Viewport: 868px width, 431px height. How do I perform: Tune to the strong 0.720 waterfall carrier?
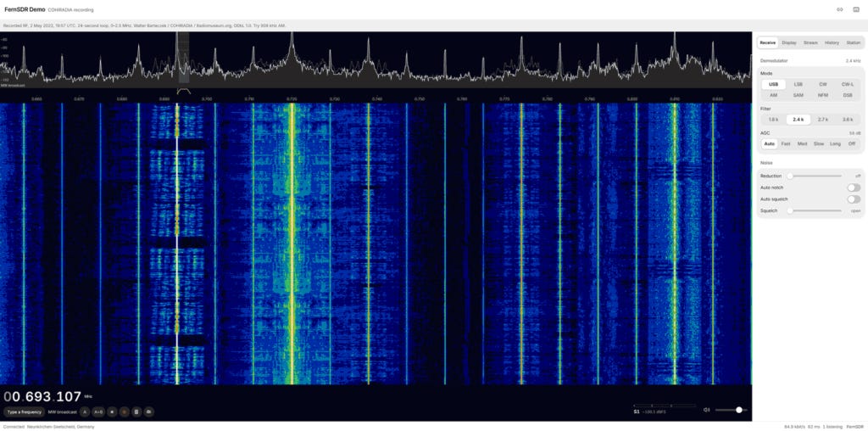click(x=292, y=243)
